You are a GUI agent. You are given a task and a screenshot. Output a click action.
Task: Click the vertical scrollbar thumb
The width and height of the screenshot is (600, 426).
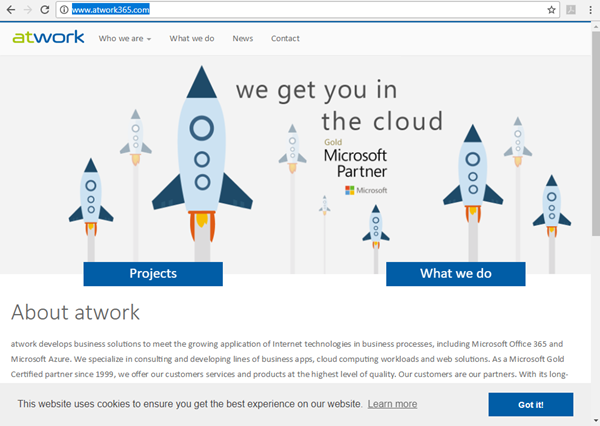[x=596, y=133]
